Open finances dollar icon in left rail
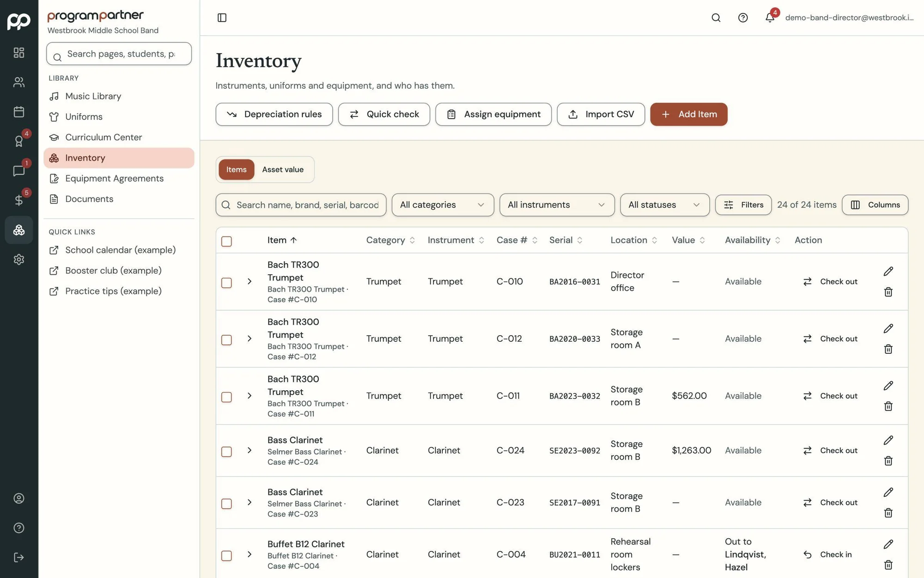Screen dimensions: 924x578 (19, 200)
